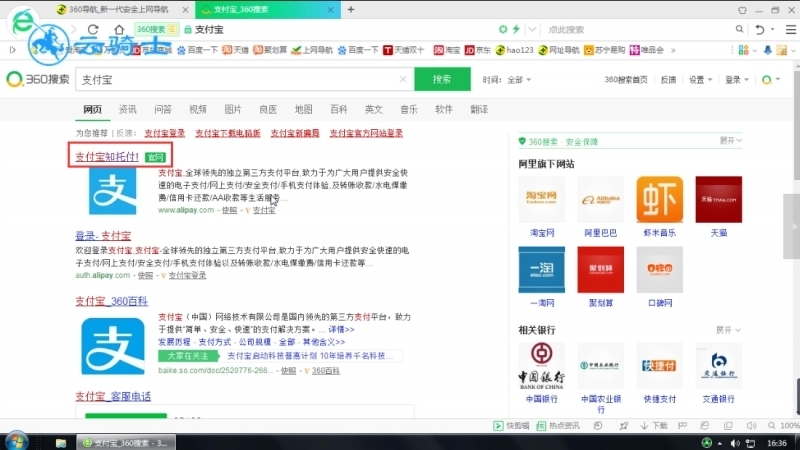Screen dimensions: 800x450
Task: Expand the bookmarks bar overflow chevron
Action: pos(673,50)
